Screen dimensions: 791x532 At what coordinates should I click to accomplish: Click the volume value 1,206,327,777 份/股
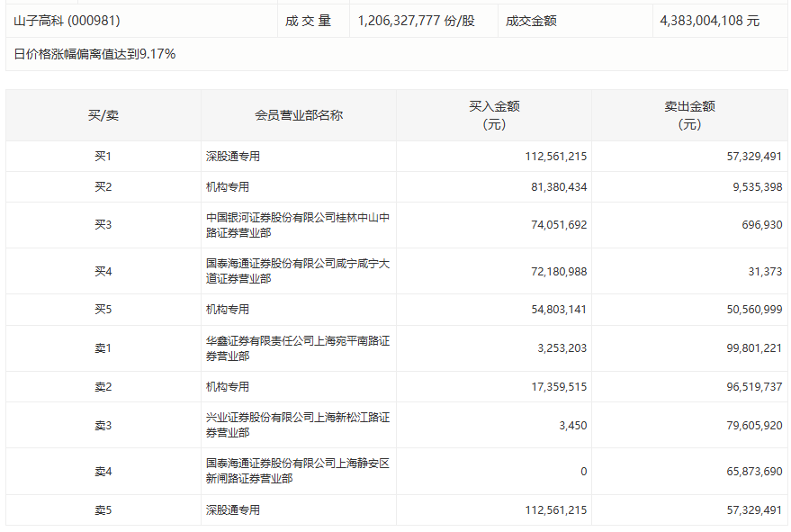(x=416, y=21)
